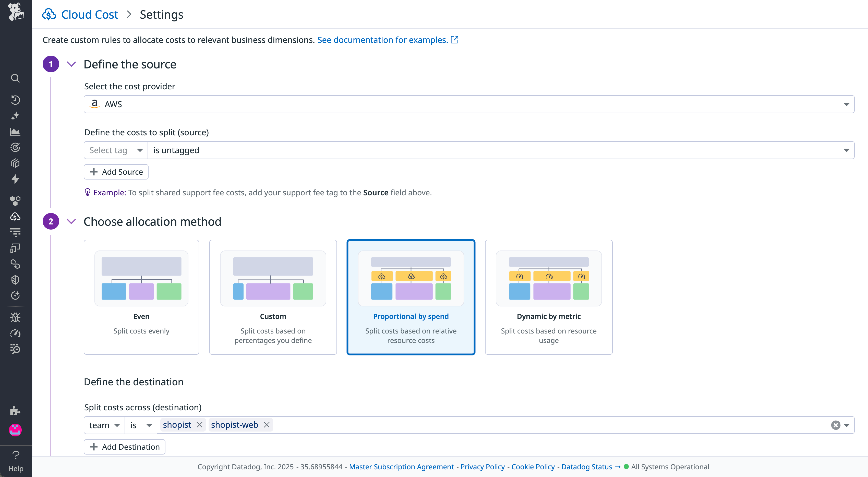Open the Bits AI sparkles icon

pyautogui.click(x=16, y=116)
